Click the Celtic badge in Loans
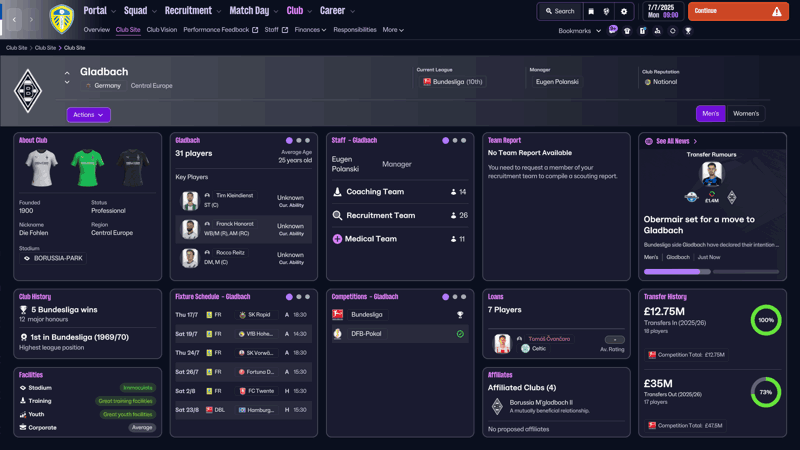 coord(526,348)
